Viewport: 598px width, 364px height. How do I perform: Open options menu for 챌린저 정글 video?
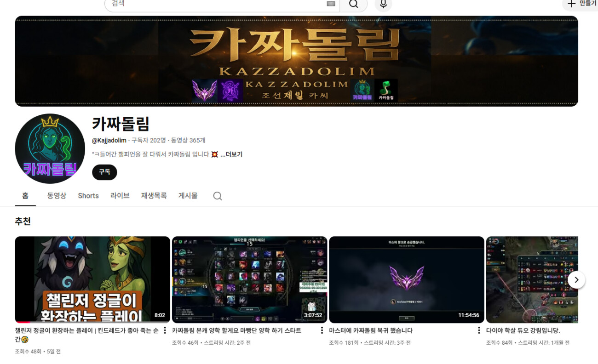(165, 330)
